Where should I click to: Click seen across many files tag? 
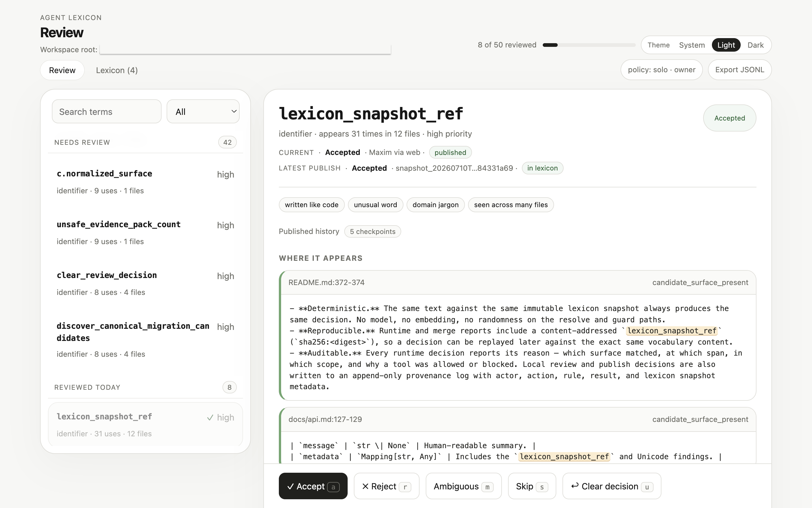[x=511, y=205]
